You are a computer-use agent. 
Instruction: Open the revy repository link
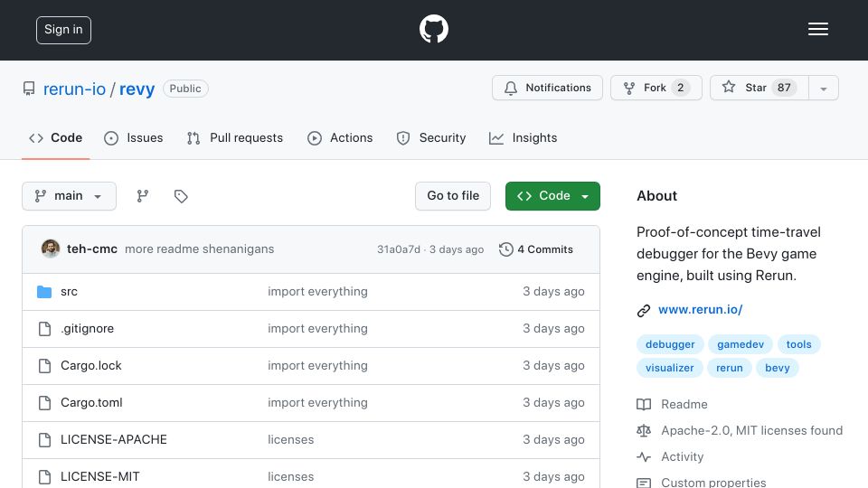(137, 89)
